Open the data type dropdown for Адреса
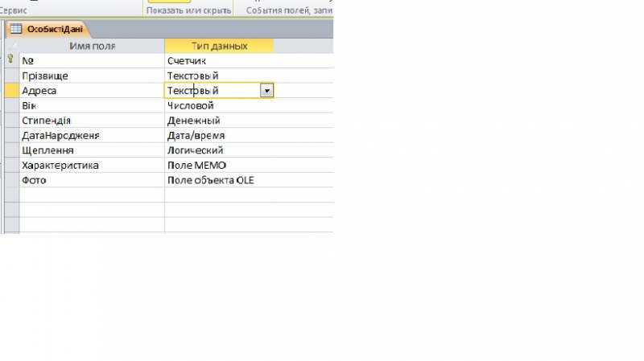 pos(266,91)
